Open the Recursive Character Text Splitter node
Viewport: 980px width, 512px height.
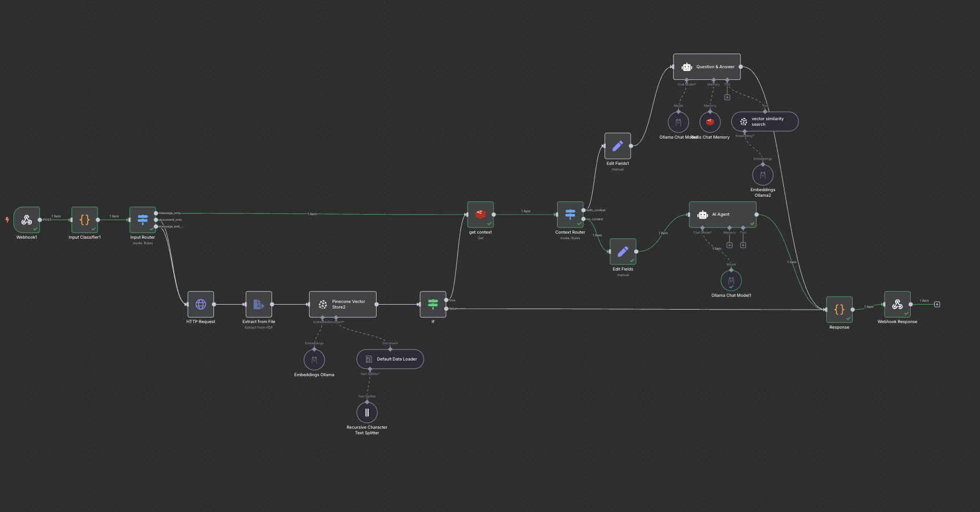coord(367,413)
